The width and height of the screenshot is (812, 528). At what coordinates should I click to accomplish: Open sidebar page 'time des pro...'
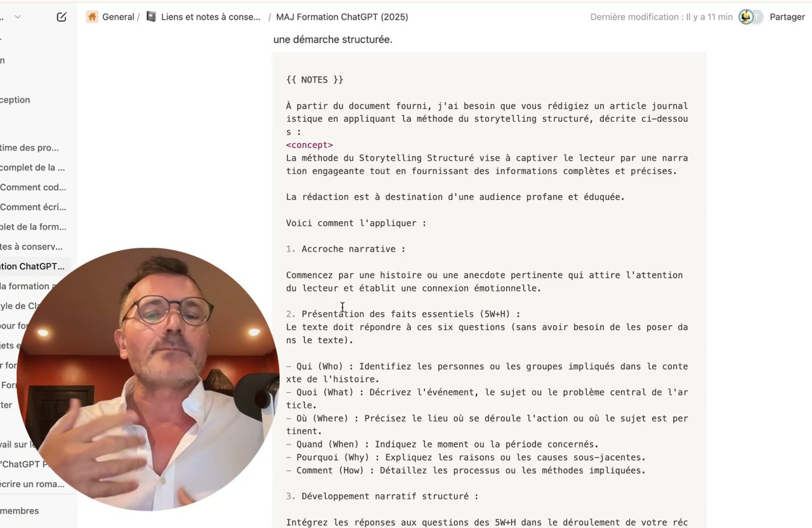pos(29,147)
